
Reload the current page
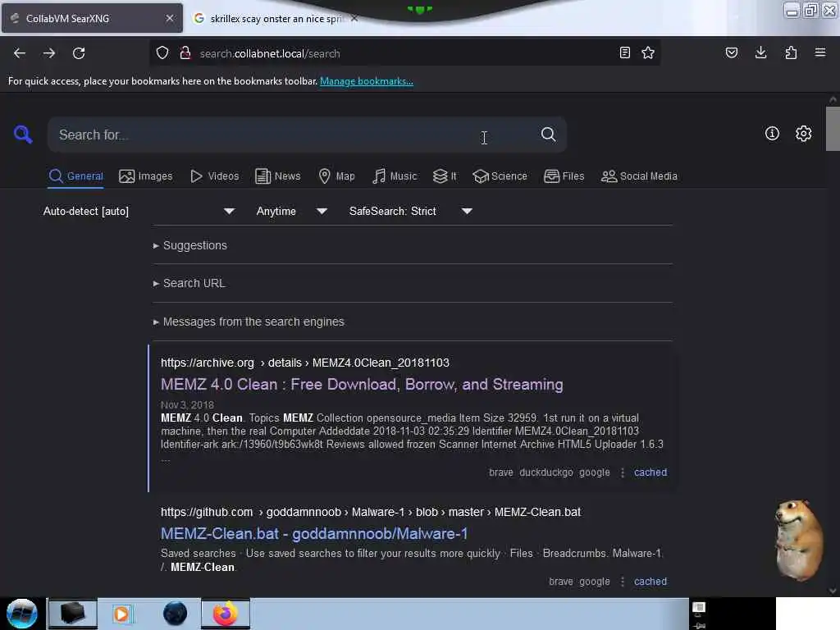pos(79,53)
